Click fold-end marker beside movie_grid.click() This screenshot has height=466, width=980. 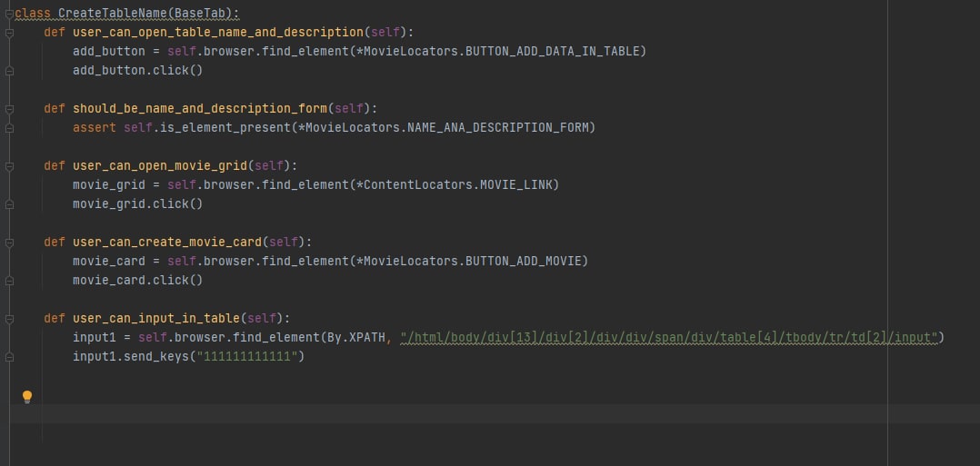click(x=9, y=204)
